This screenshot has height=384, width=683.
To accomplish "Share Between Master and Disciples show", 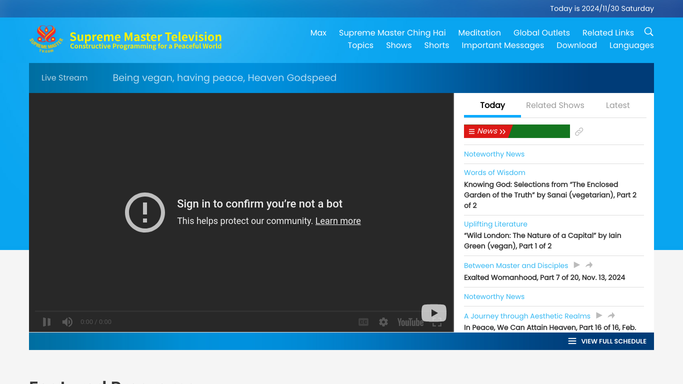I will pos(589,265).
